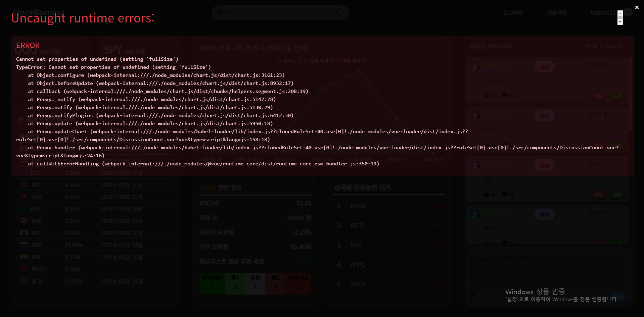Screen dimensions: 644x317
Task: Click the SPY index card title
Action: [113, 50]
